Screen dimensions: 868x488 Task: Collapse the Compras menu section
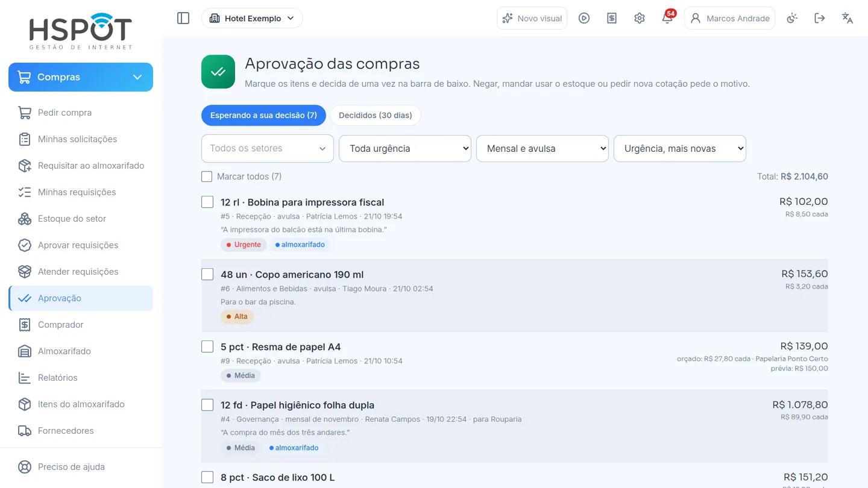[x=81, y=77]
